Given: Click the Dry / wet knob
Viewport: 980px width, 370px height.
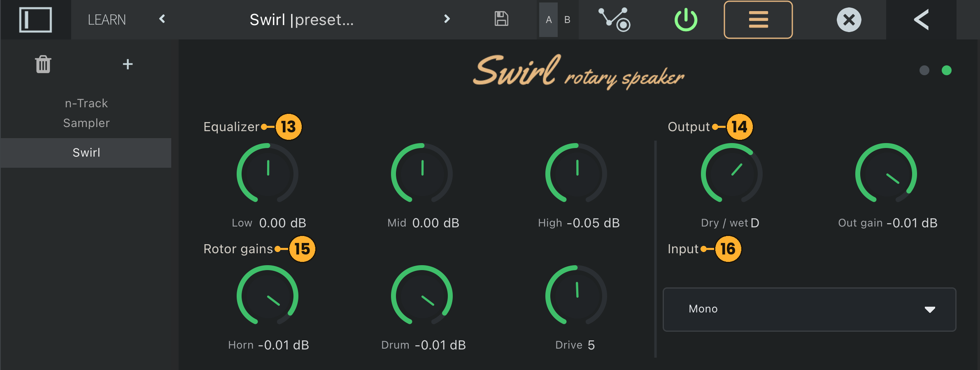Looking at the screenshot, I should point(732,173).
